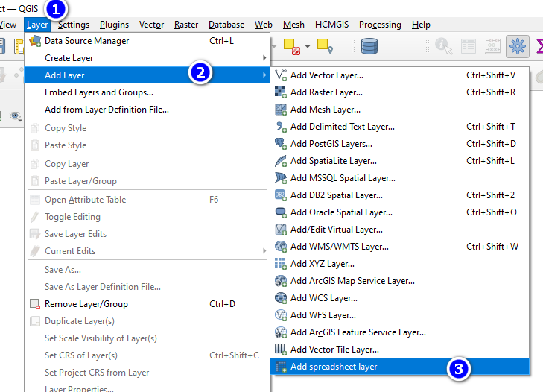Open the database toolbar icon
The height and width of the screenshot is (392, 543).
369,46
